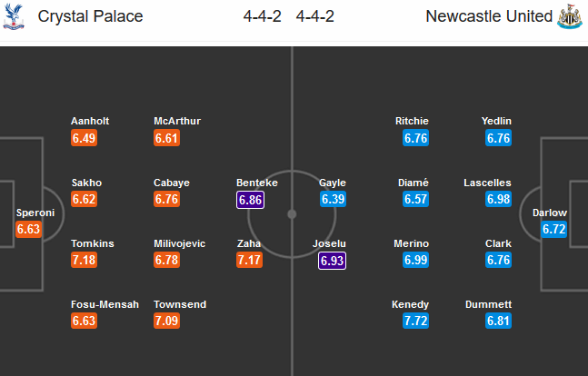Select Joselu's 6.93 rating badge
This screenshot has width=588, height=376.
(333, 262)
